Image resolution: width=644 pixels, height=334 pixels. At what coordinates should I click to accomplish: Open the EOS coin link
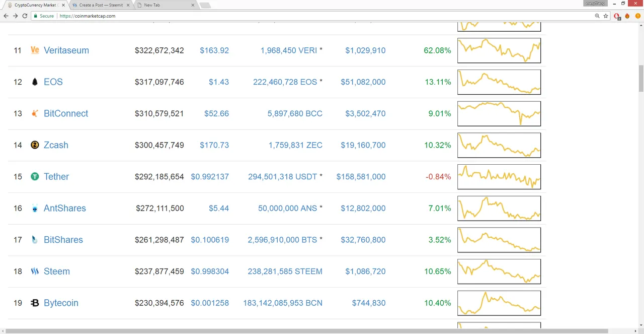point(53,82)
